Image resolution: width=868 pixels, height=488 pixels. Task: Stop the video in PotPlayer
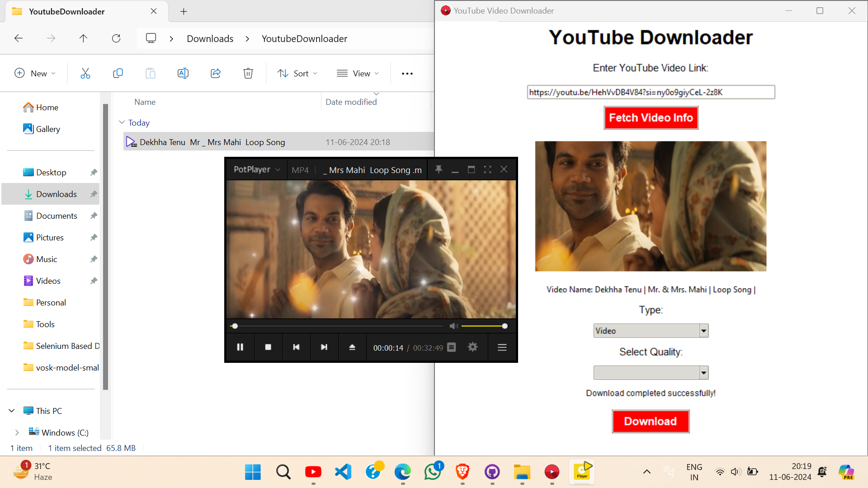point(268,347)
